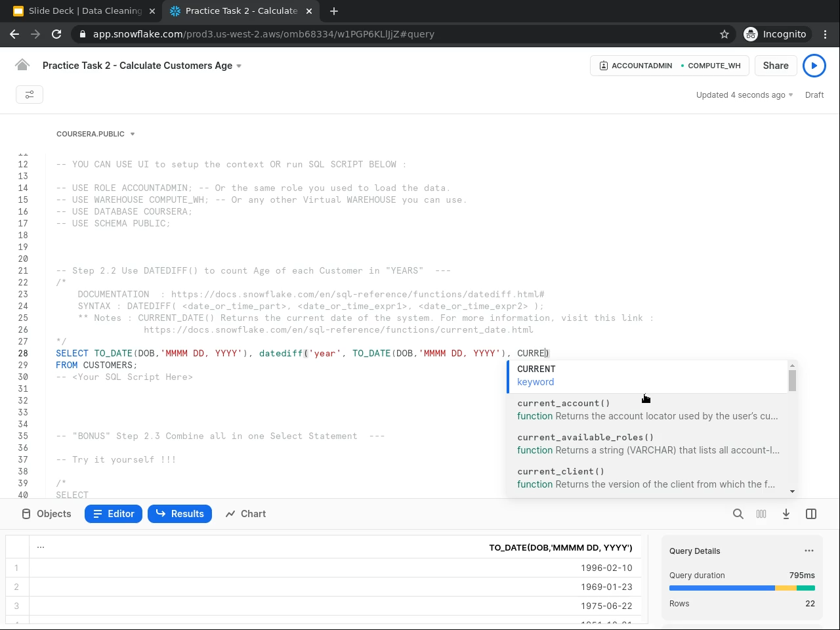The height and width of the screenshot is (630, 840).
Task: Select CURRENT keyword suggestion
Action: (x=647, y=376)
